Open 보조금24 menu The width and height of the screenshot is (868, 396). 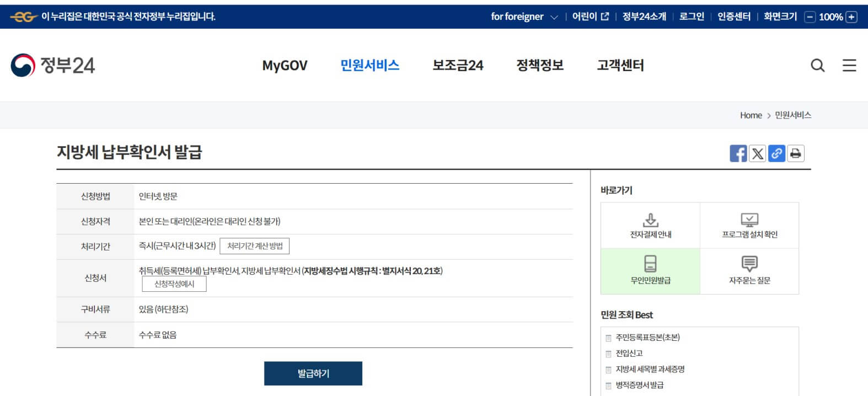pos(458,66)
